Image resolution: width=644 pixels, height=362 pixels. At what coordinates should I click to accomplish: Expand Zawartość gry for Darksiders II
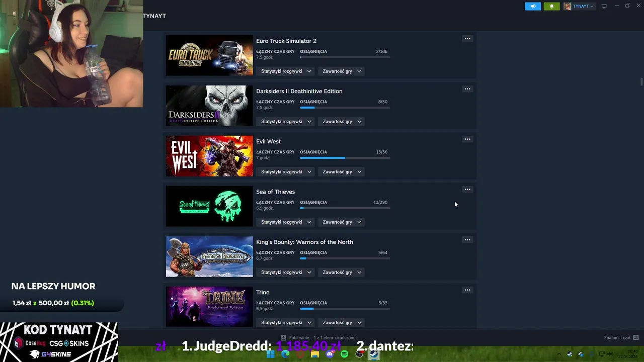tap(342, 122)
